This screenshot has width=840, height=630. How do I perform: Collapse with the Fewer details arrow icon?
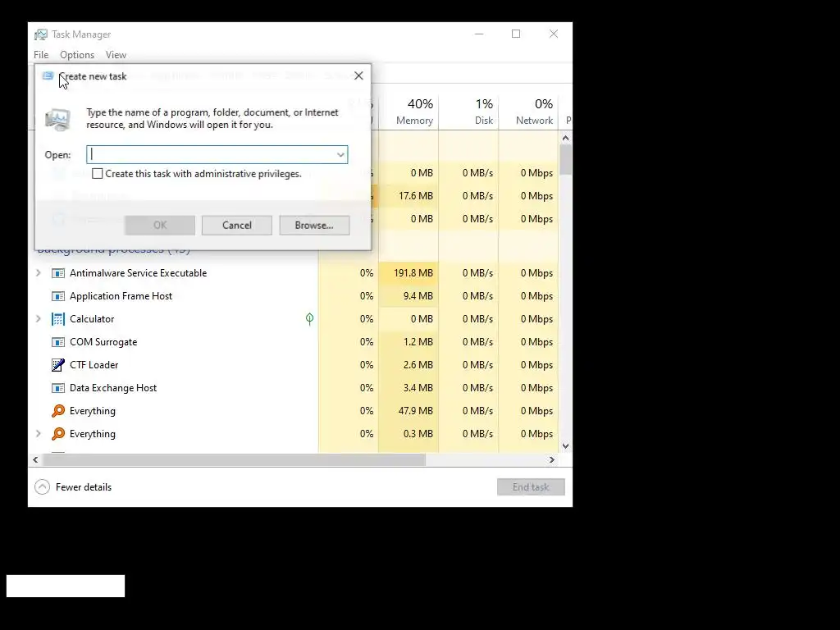tap(43, 487)
